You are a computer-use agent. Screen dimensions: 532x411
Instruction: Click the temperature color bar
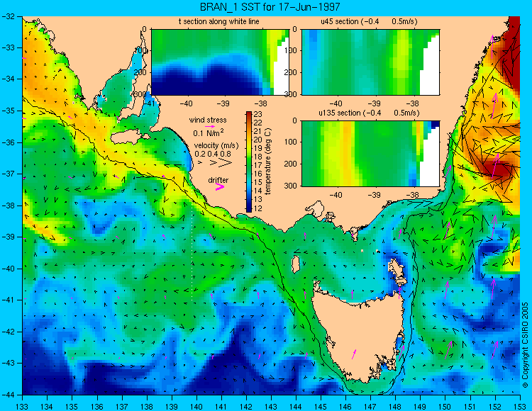pyautogui.click(x=249, y=162)
